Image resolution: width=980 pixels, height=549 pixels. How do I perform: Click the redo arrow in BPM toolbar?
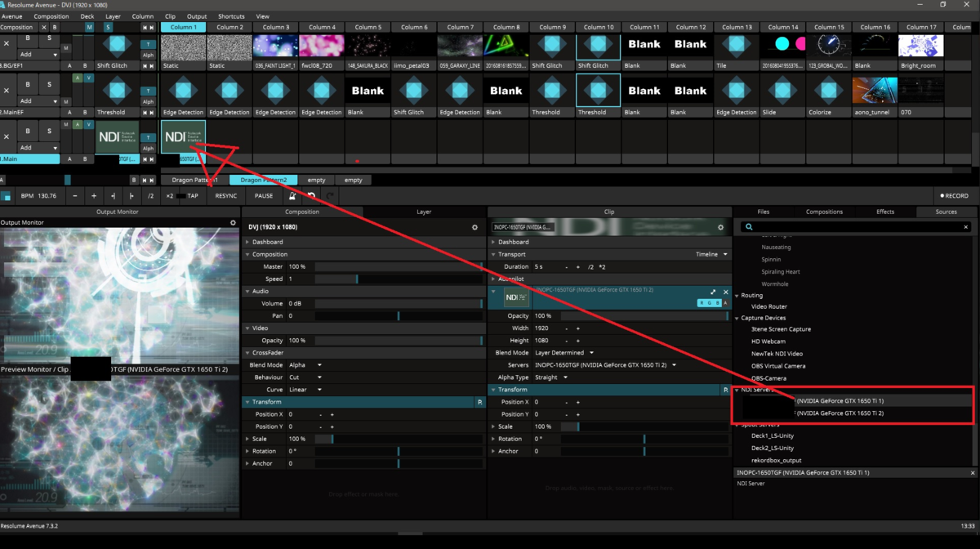pos(330,196)
